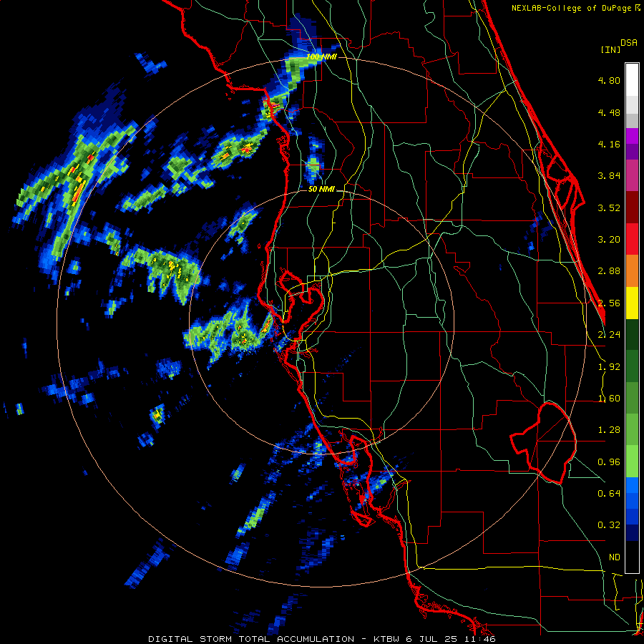Click the NEXLAB-College of DuPage credit text

(572, 8)
